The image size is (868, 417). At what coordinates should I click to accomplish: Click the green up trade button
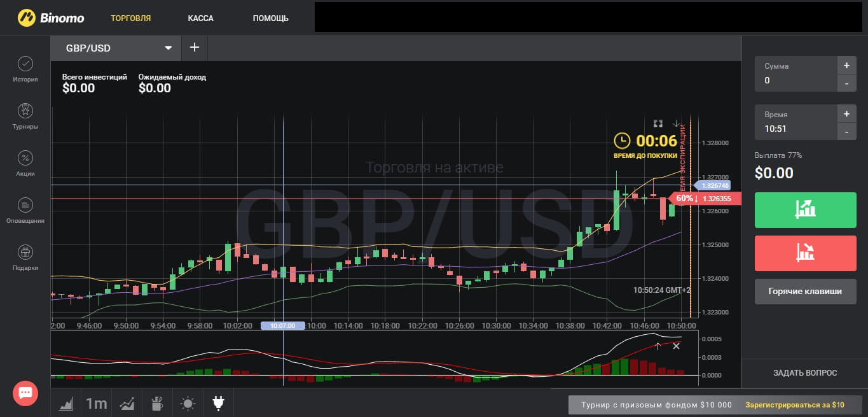click(x=805, y=208)
